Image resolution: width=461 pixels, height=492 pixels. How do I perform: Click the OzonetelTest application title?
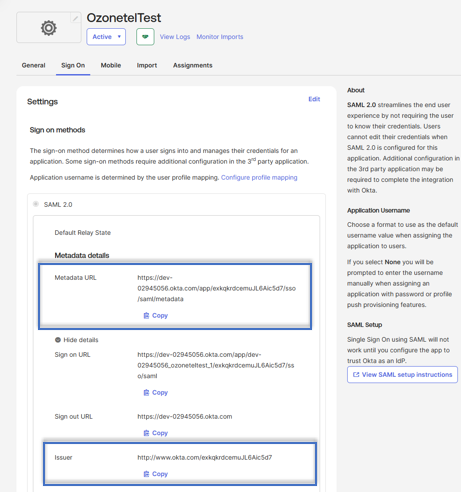click(x=124, y=18)
